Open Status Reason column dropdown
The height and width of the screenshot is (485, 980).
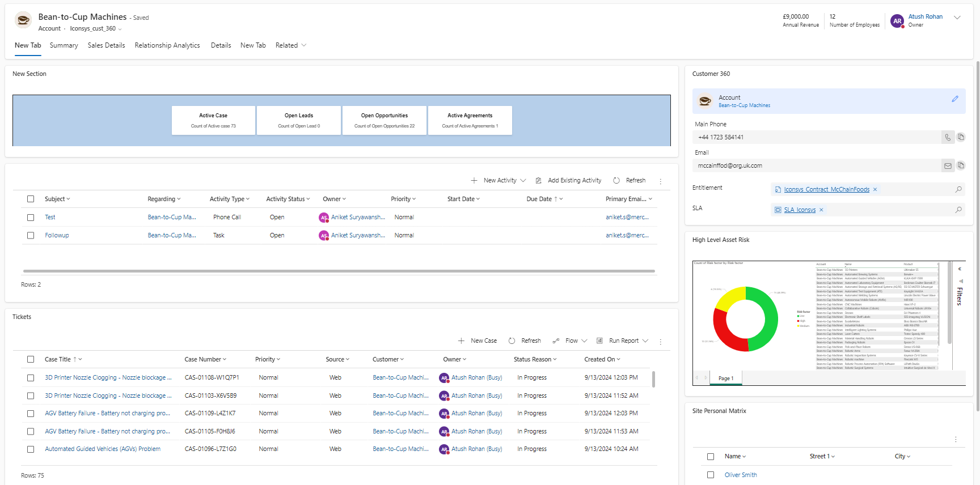(x=535, y=359)
